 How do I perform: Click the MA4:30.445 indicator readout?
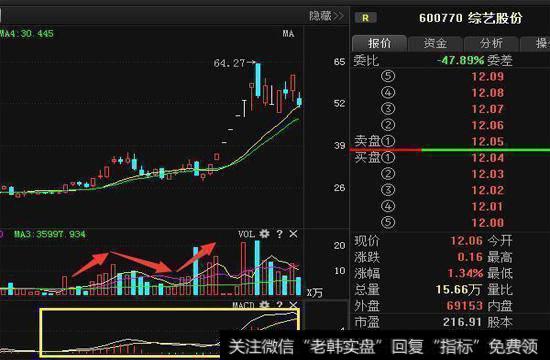coord(27,34)
